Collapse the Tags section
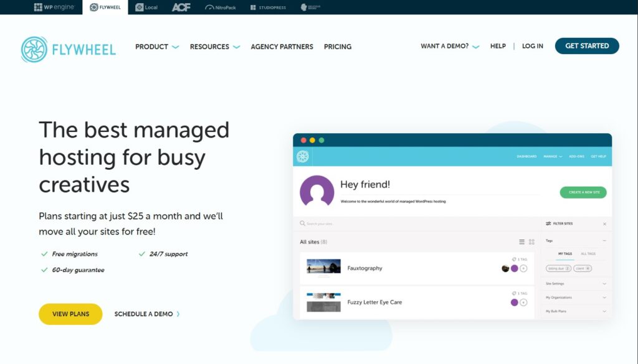Viewport: 638px width, 364px height. (604, 241)
